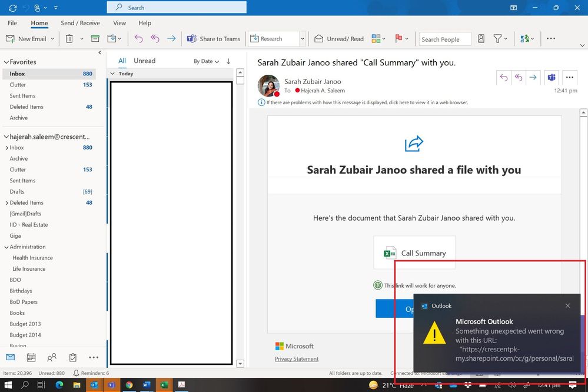
Task: Forward the email using the ribbon arrow
Action: coord(171,38)
